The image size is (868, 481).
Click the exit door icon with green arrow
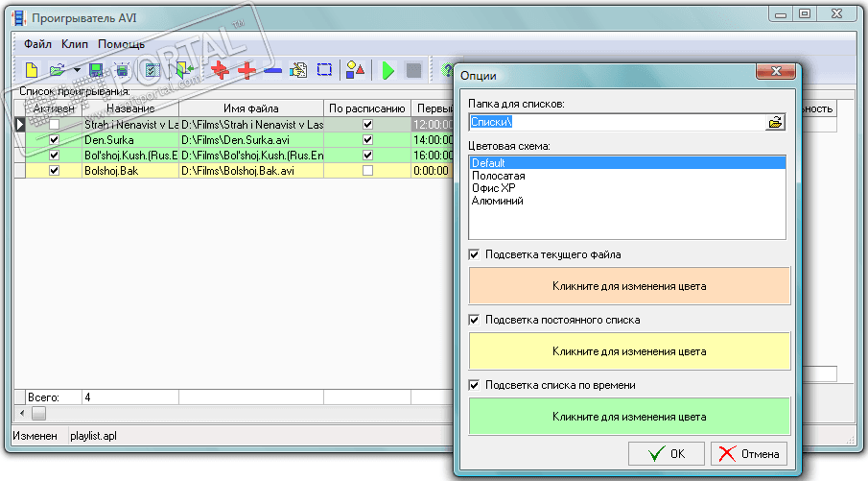[x=184, y=70]
